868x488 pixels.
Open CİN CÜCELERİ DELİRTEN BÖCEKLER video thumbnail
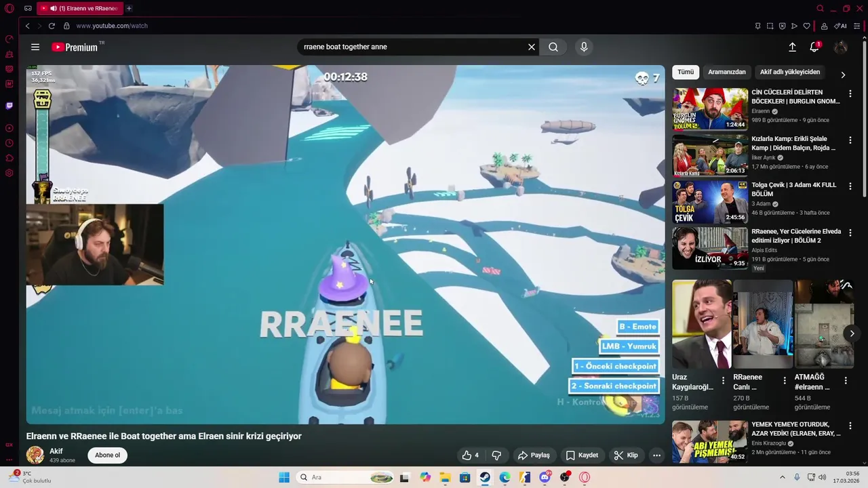pos(710,108)
